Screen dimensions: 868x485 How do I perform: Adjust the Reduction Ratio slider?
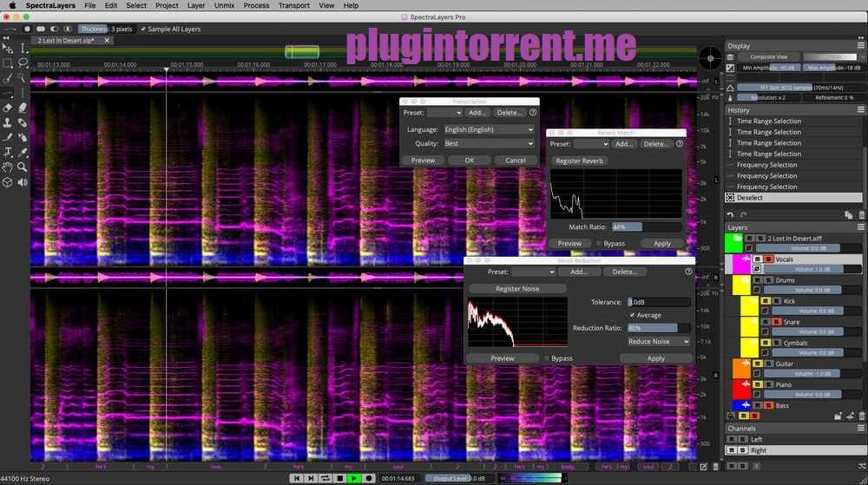coord(659,328)
